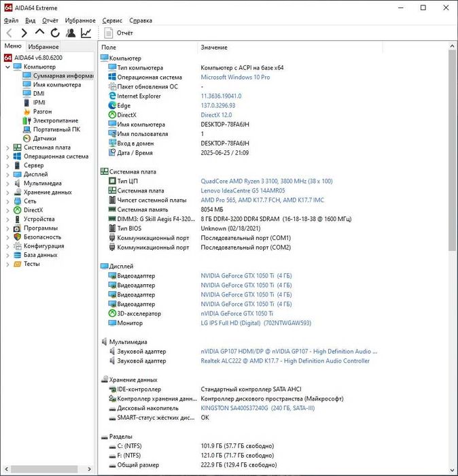Click the База данных database icon

point(17,255)
